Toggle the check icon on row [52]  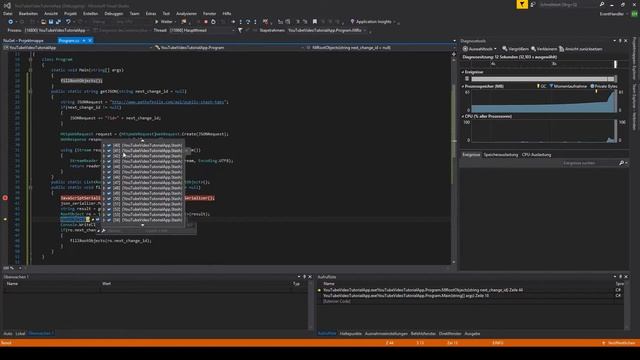tap(109, 209)
